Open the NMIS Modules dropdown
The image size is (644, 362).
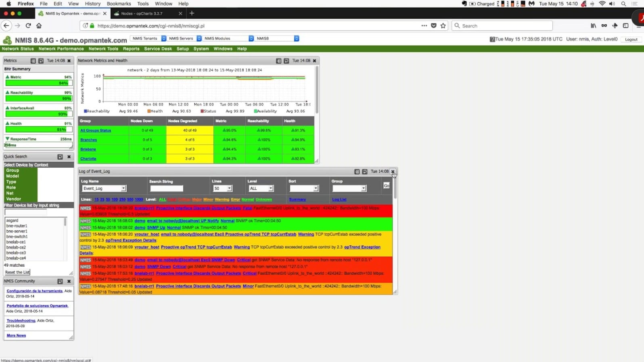tap(228, 38)
